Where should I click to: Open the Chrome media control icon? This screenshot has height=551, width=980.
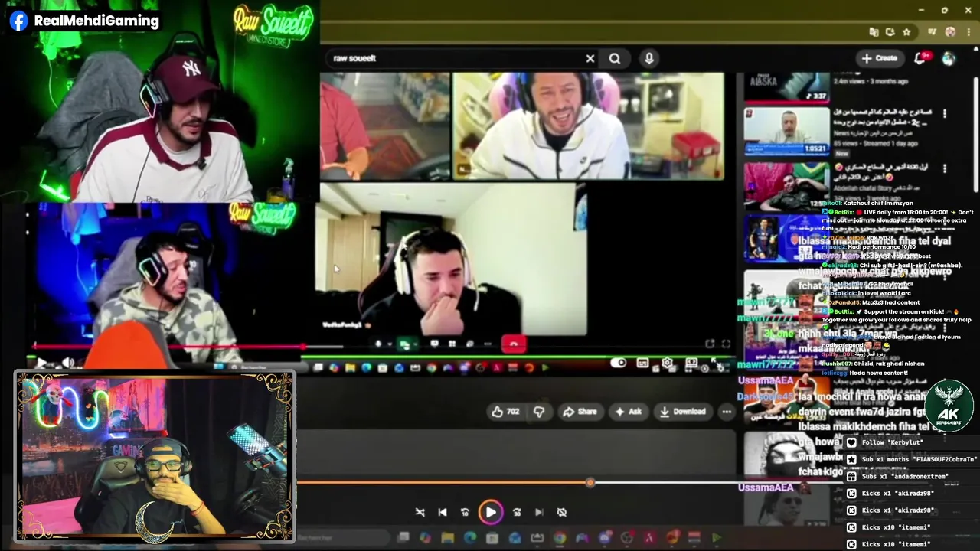(932, 32)
